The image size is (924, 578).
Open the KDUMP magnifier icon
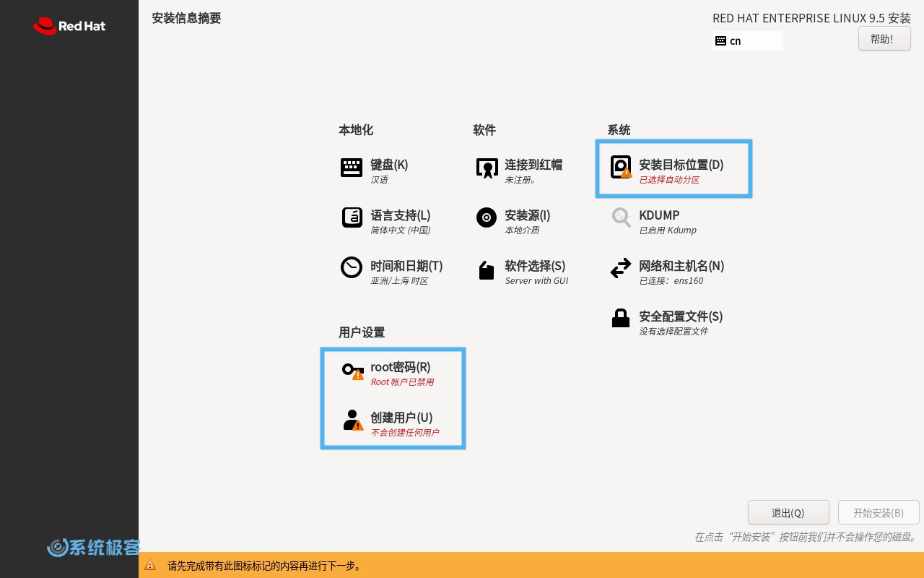621,217
